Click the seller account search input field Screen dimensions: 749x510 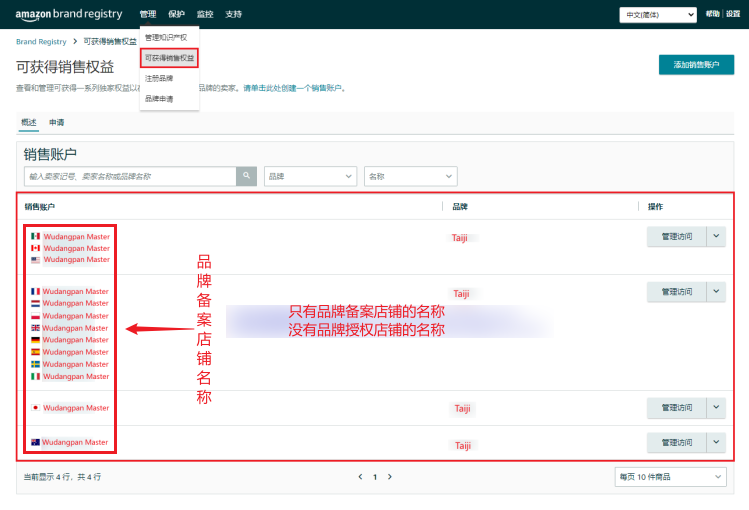pos(130,176)
